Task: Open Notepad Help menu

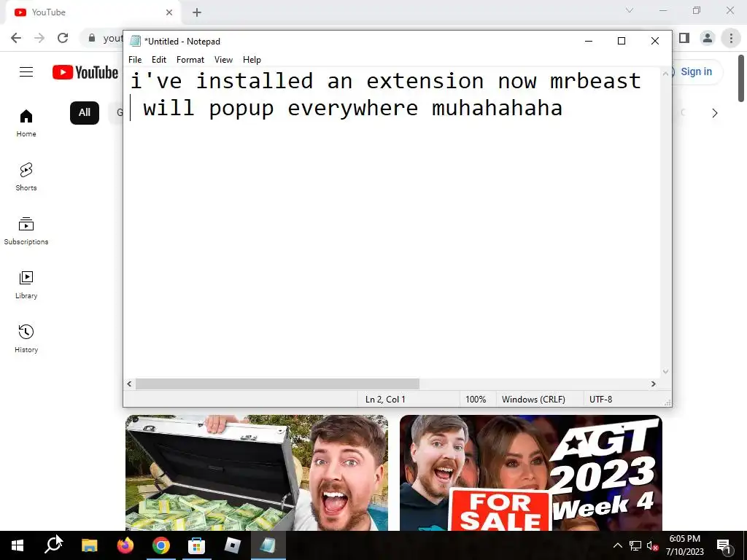Action: (252, 60)
